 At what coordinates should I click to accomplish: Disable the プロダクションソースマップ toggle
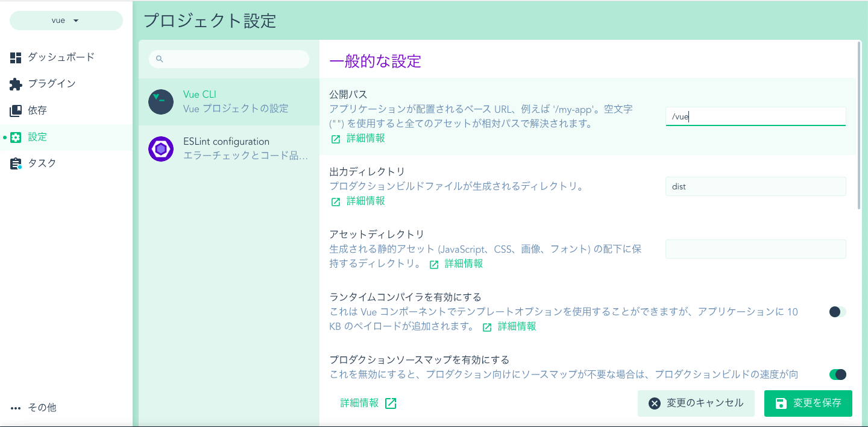(x=837, y=374)
